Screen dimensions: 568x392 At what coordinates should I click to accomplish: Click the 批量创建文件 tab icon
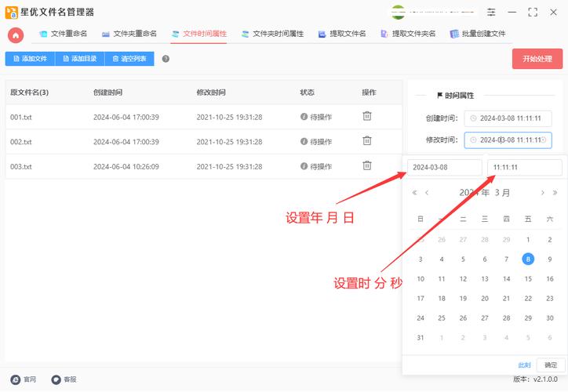tap(454, 34)
